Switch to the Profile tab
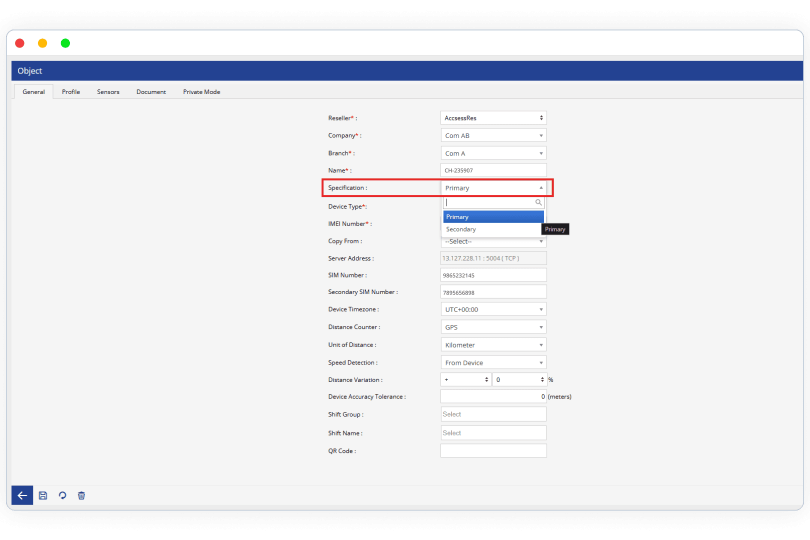The width and height of the screenshot is (810, 540). pos(71,92)
